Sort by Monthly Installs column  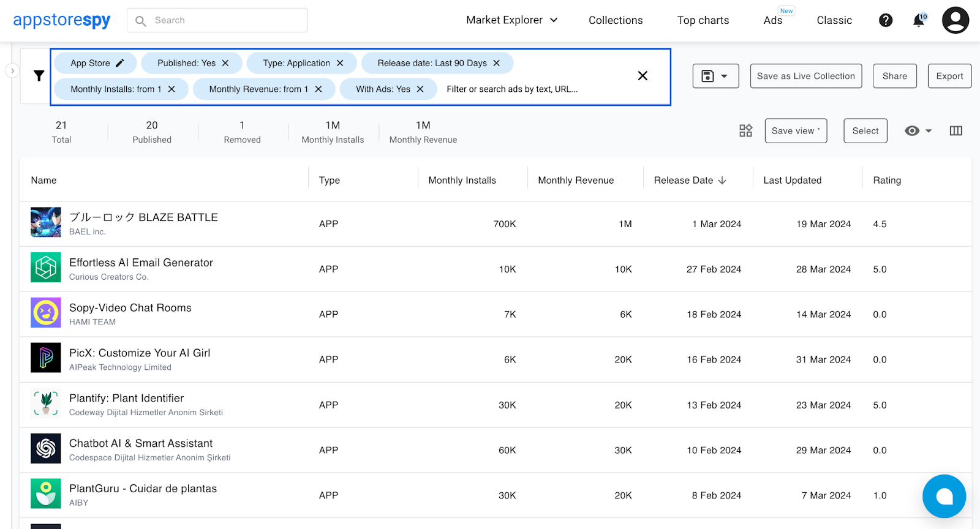(462, 180)
